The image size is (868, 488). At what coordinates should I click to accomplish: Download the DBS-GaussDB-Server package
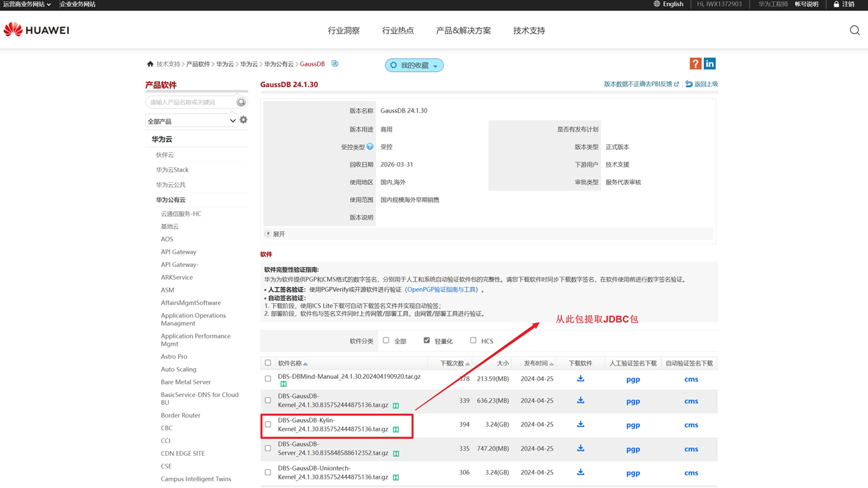tap(580, 449)
